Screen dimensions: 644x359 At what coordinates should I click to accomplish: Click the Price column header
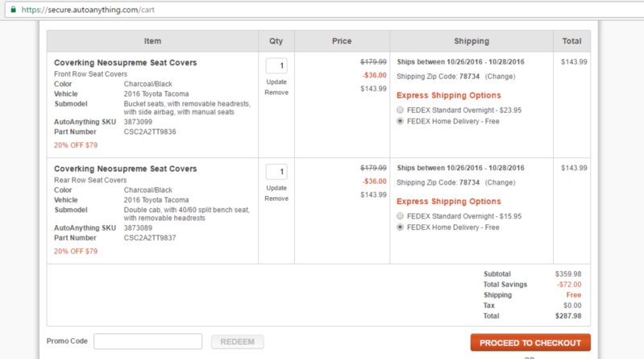[342, 41]
